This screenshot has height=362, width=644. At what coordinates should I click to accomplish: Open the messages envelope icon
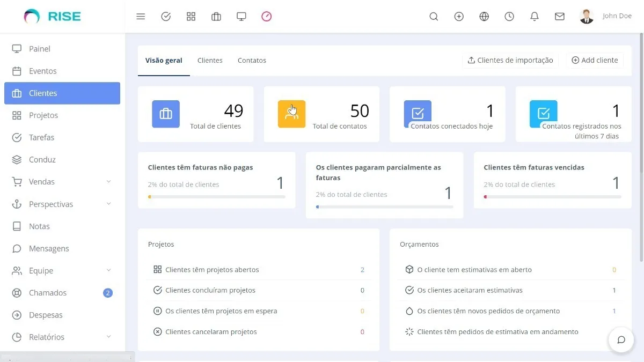pyautogui.click(x=560, y=17)
